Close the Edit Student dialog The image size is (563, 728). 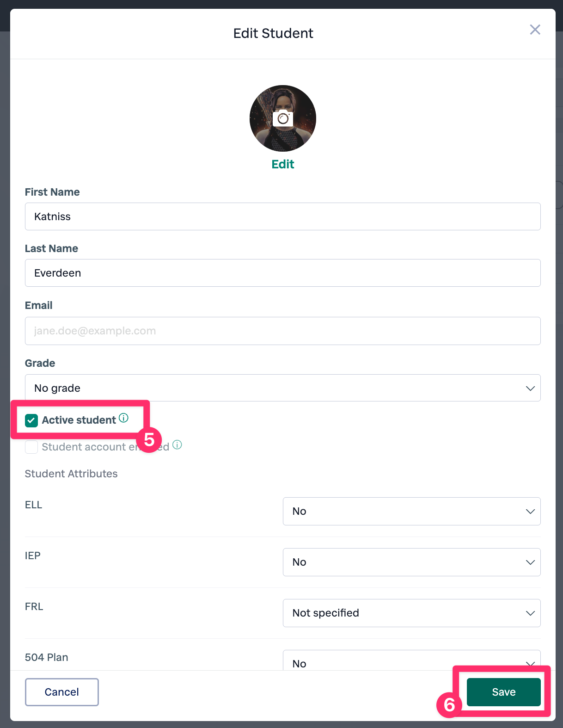535,30
